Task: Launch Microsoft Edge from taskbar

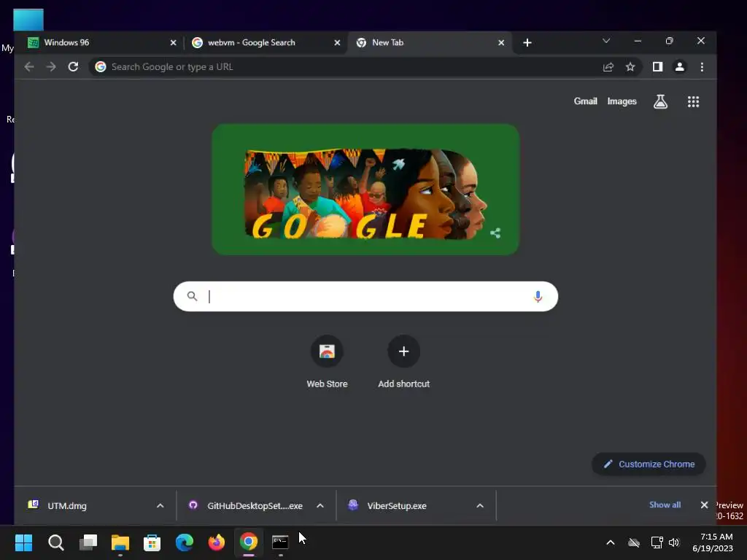Action: coord(185,542)
